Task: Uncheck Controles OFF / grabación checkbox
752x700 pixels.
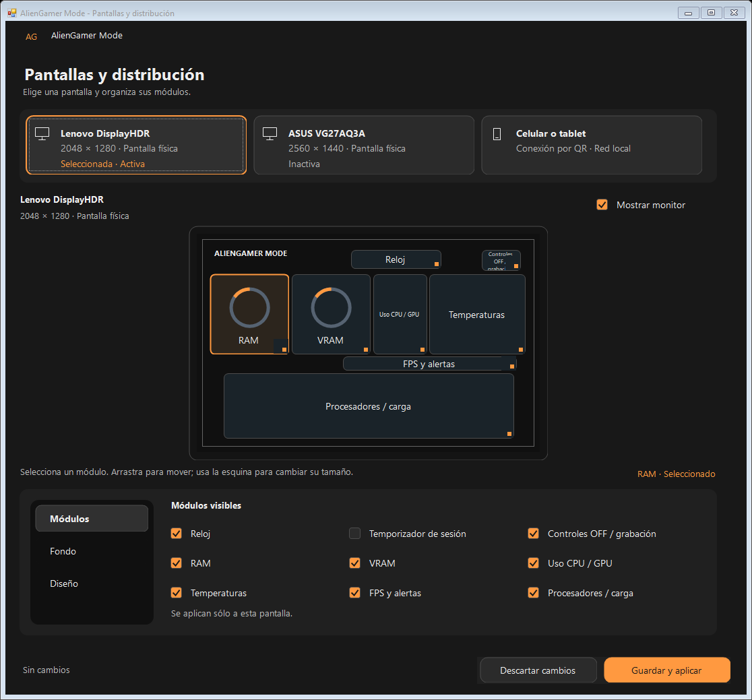Action: coord(533,534)
